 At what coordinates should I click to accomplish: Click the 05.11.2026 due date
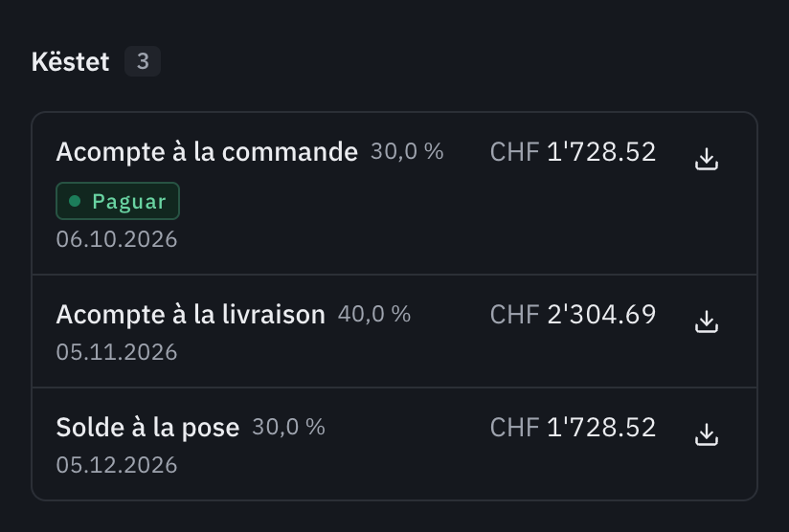coord(117,352)
